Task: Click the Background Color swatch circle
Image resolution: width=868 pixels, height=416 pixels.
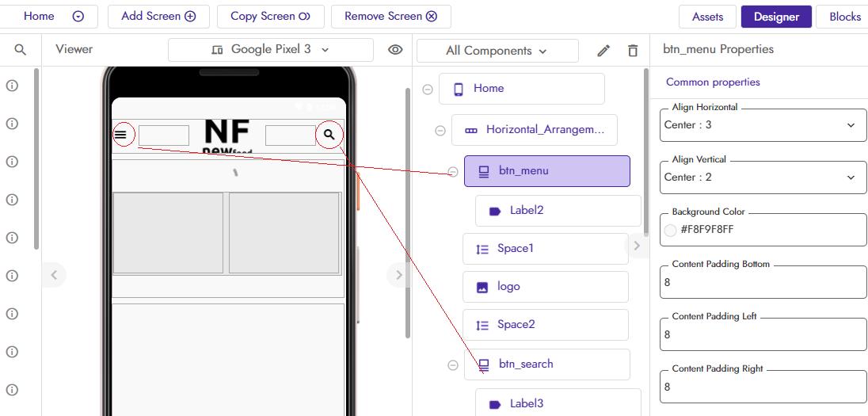Action: (671, 230)
